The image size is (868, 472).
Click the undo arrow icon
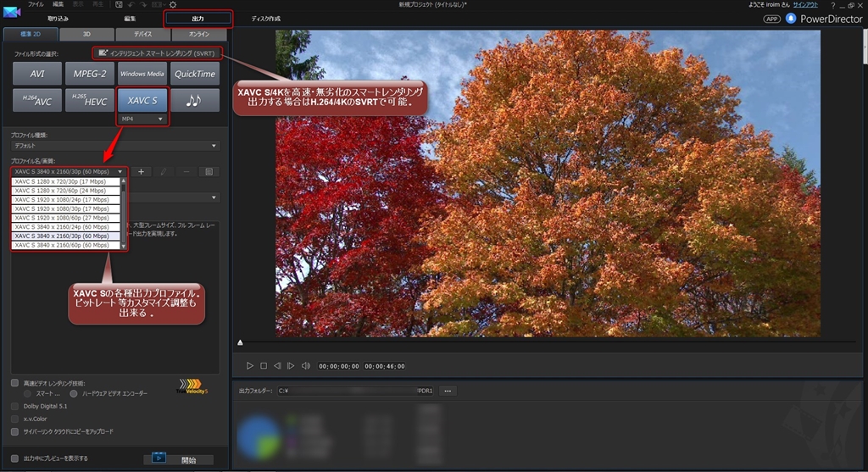(131, 4)
